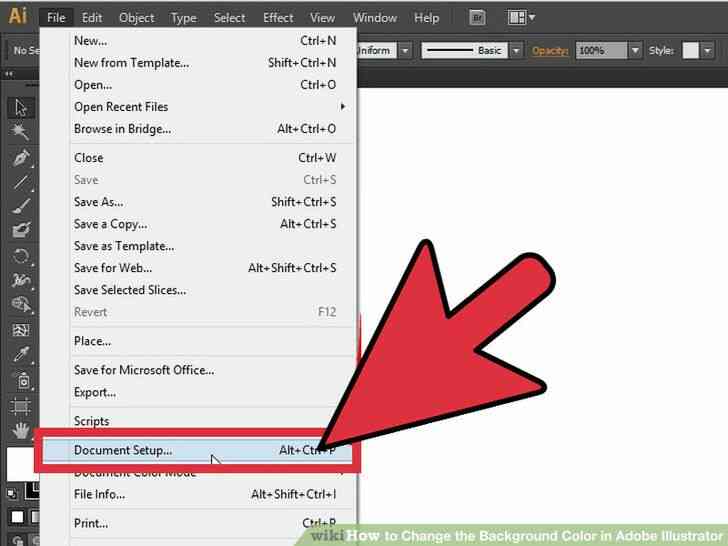Open the Help menu
Image resolution: width=728 pixels, height=546 pixels.
(x=426, y=18)
